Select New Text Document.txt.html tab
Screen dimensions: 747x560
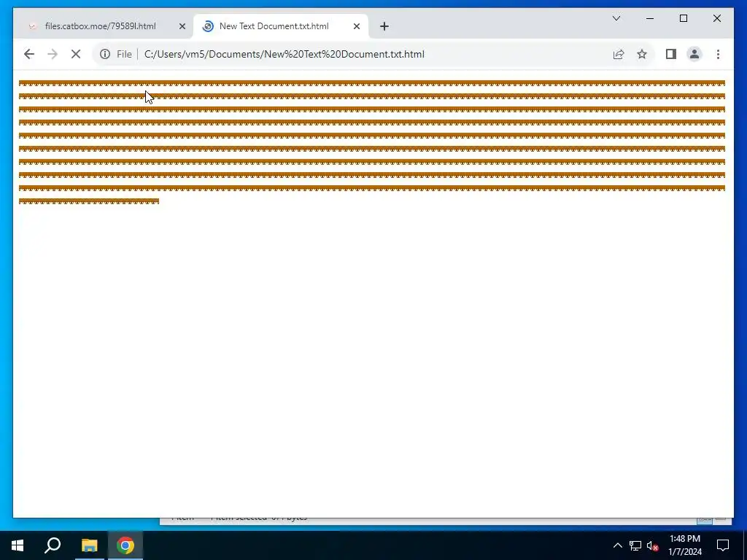[281, 26]
